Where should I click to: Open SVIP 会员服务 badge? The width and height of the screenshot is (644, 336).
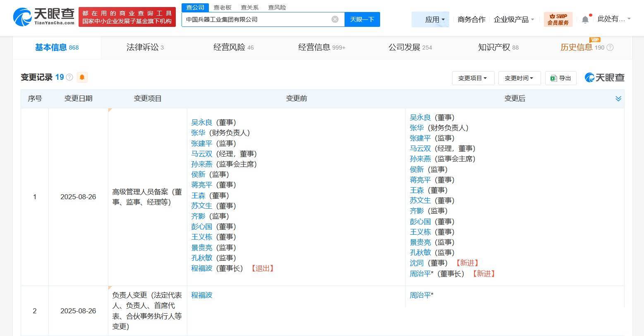(558, 19)
